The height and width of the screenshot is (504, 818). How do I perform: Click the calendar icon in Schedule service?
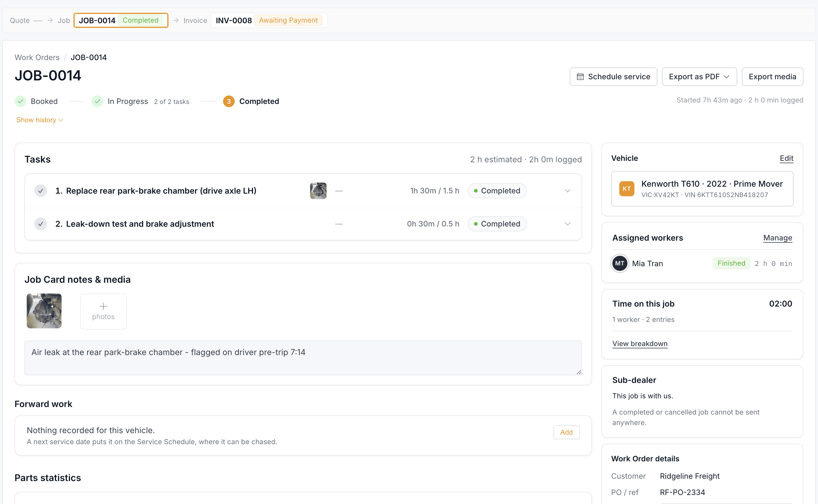click(x=580, y=77)
